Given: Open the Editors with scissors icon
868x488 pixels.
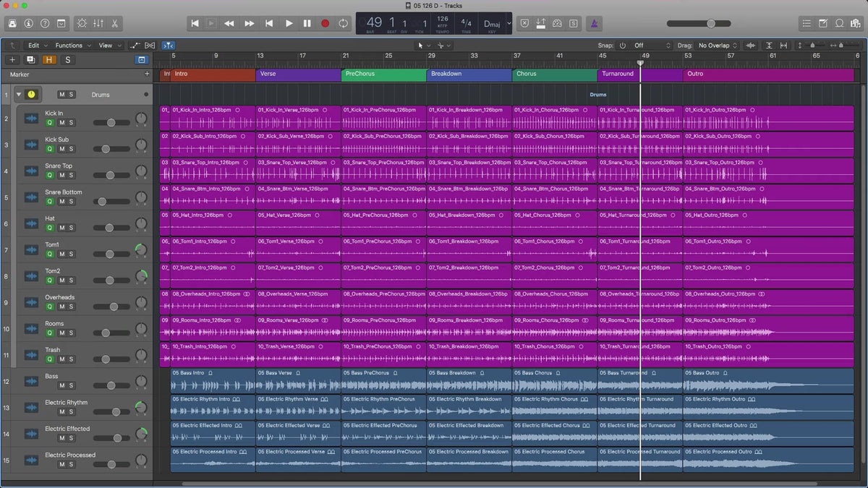Looking at the screenshot, I should point(114,23).
